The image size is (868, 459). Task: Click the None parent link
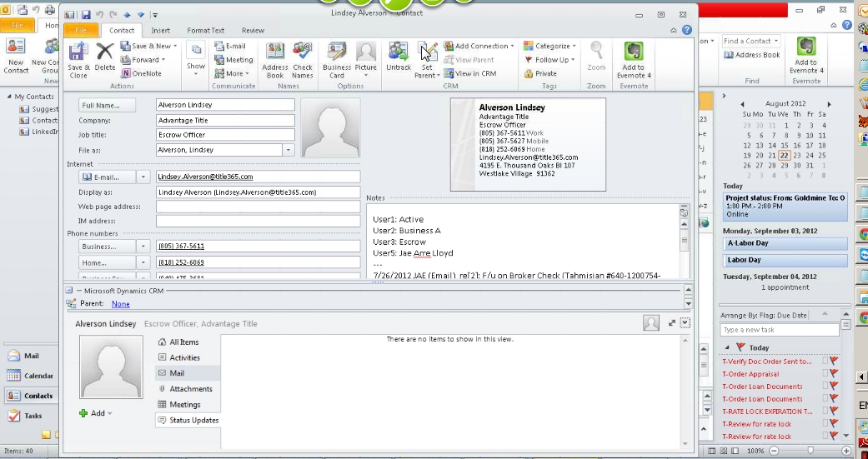pos(120,304)
